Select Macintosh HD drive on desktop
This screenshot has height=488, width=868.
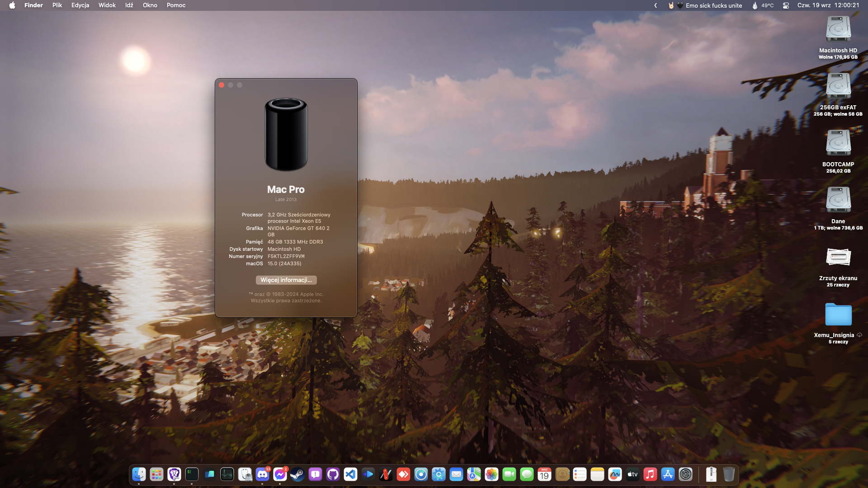click(838, 29)
